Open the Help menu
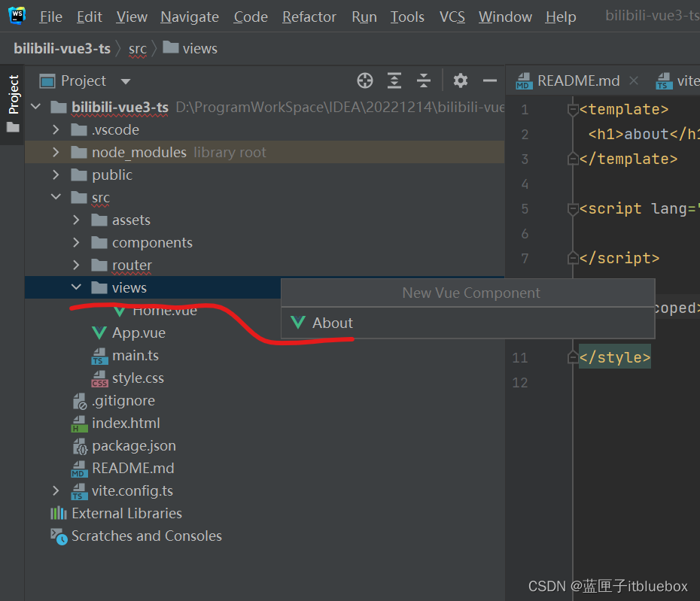 560,17
